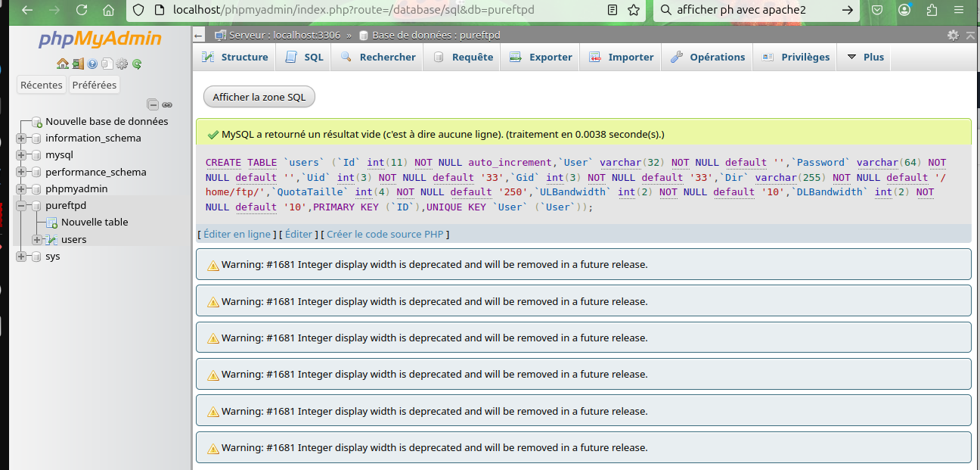Image resolution: width=980 pixels, height=470 pixels.
Task: Open the MySQL documentation page icon
Action: click(107, 64)
